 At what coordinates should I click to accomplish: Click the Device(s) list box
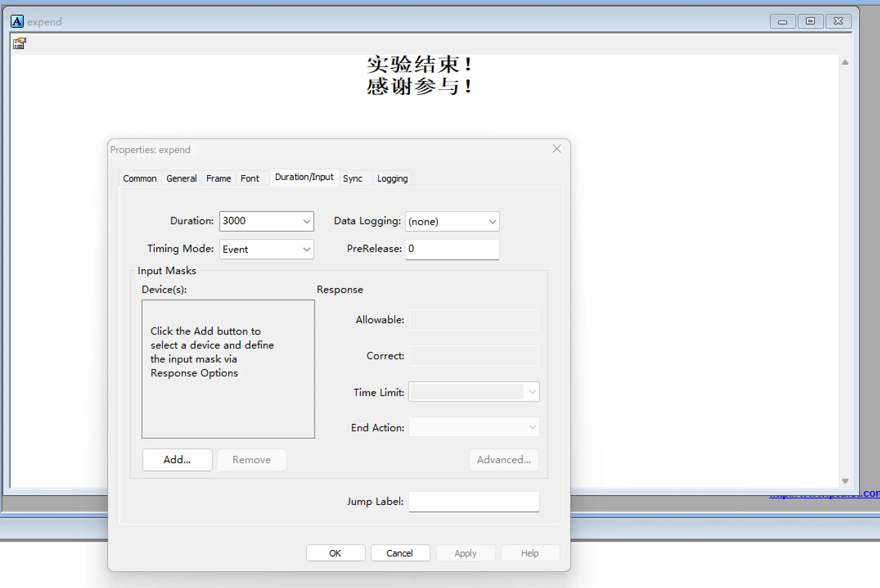pos(228,369)
